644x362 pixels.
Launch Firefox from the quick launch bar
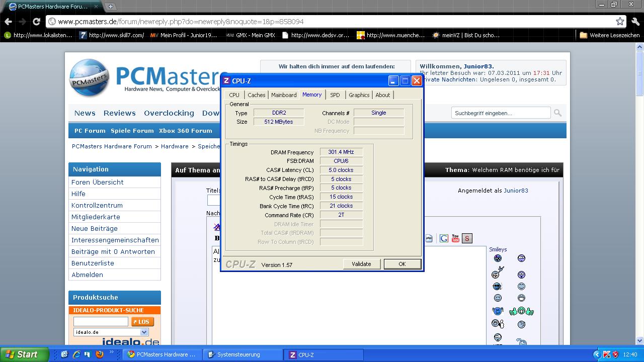click(99, 354)
